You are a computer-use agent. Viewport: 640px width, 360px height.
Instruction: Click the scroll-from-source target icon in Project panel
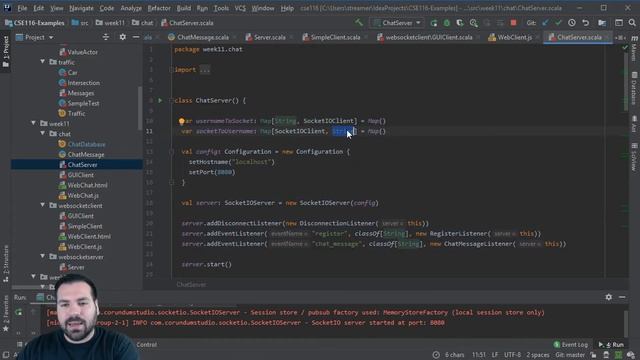106,37
